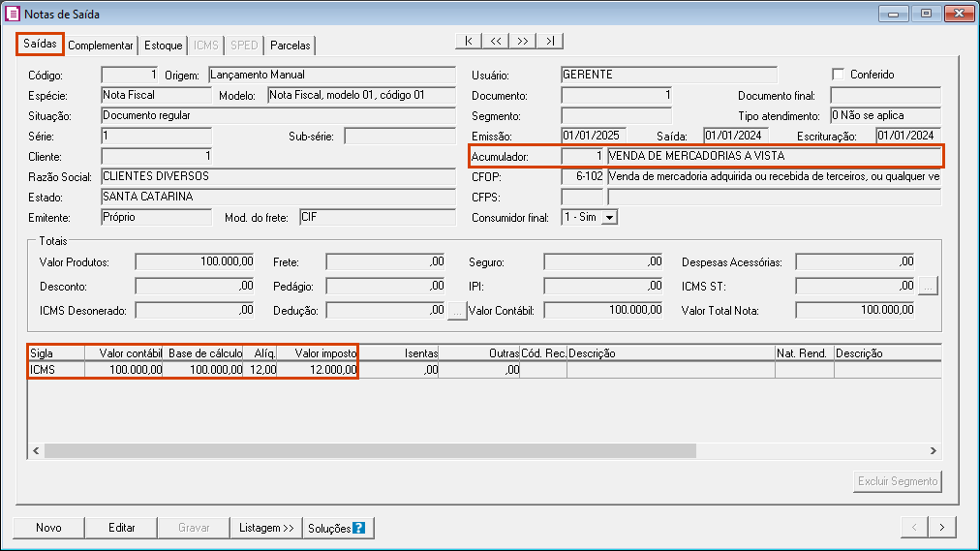Click next arrow button at bottom right

pyautogui.click(x=942, y=527)
